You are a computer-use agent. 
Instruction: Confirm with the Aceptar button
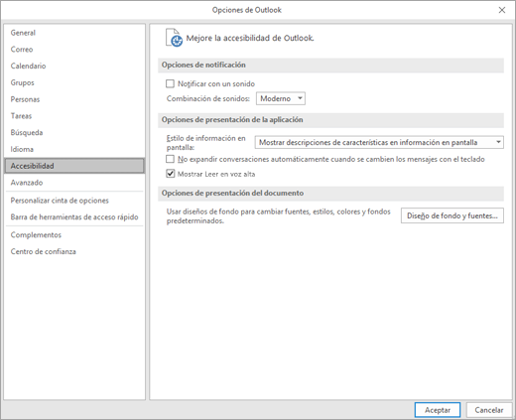pos(438,410)
